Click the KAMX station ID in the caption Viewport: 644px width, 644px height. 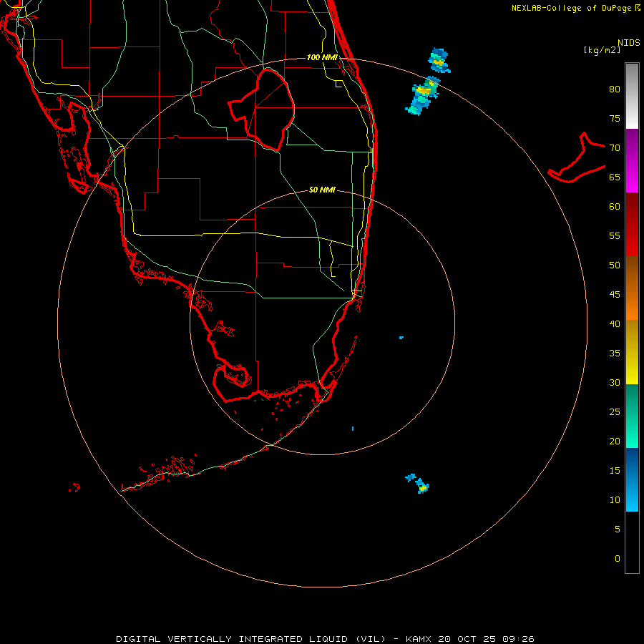(419, 639)
